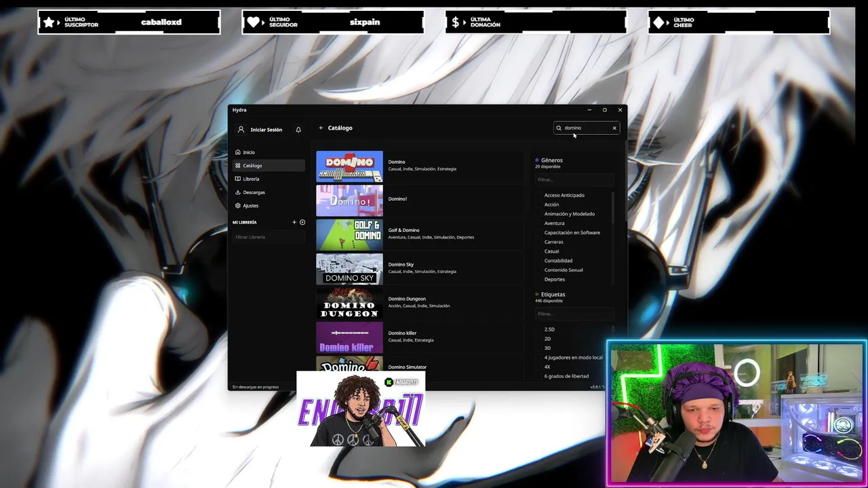Go to the Librería section
This screenshot has width=868, height=488.
[x=269, y=179]
